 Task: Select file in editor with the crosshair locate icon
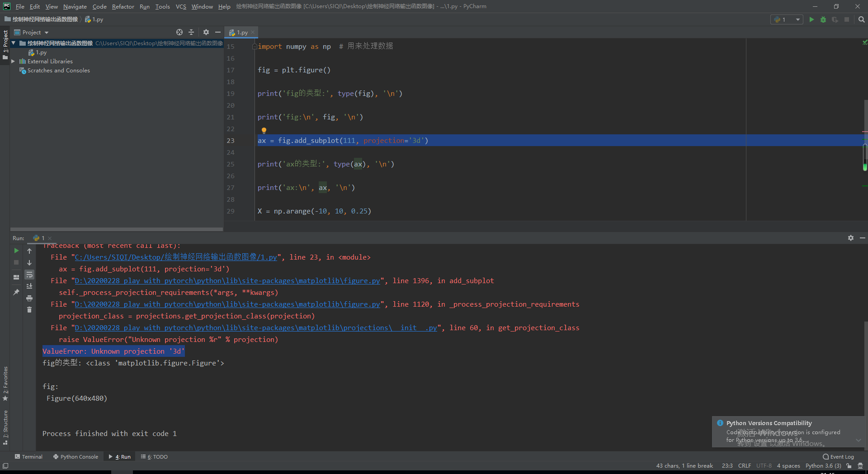click(x=179, y=32)
